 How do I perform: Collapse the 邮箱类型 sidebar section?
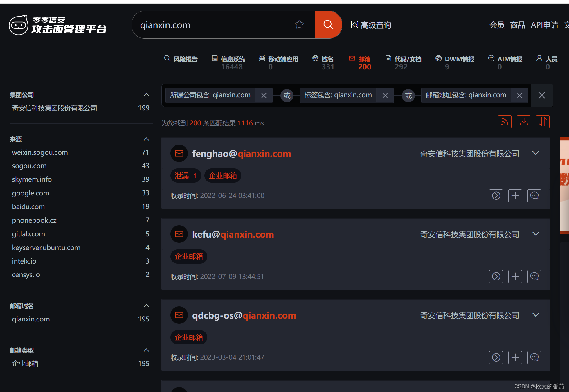[x=146, y=350]
